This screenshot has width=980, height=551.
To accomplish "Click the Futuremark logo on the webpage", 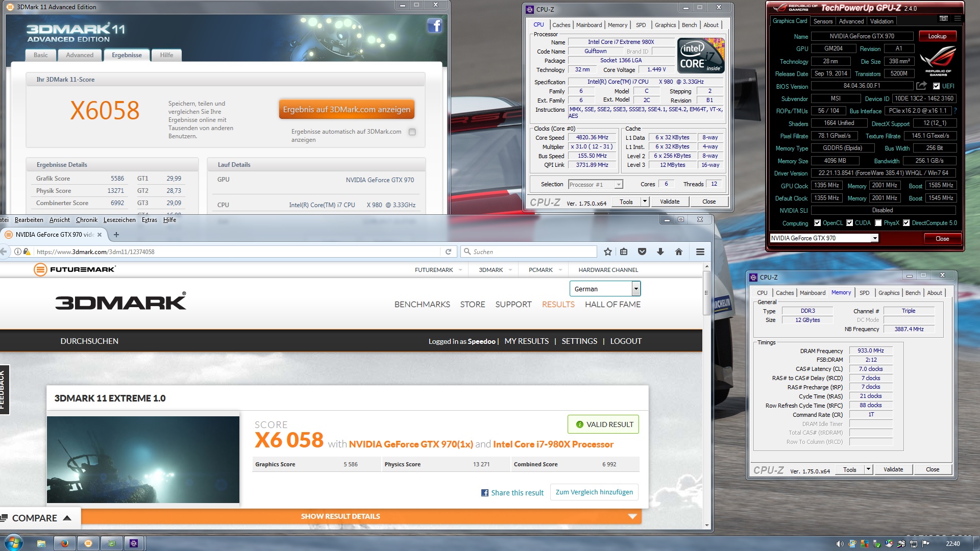I will [75, 269].
